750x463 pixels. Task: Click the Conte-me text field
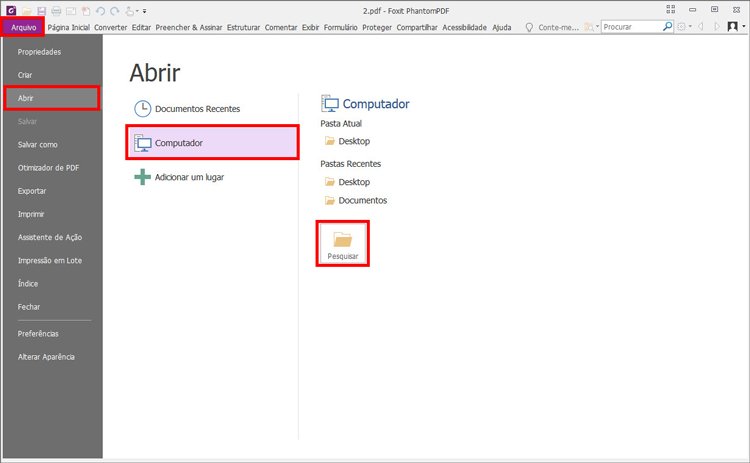click(x=558, y=27)
